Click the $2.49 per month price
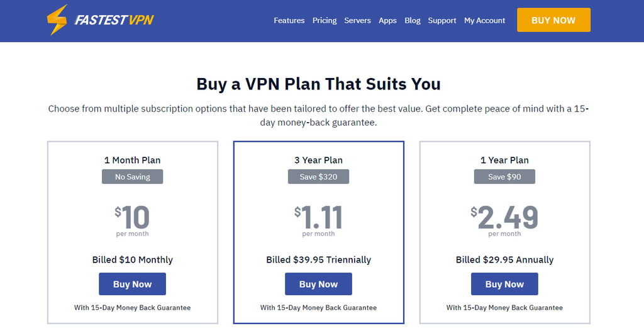The height and width of the screenshot is (333, 644). pyautogui.click(x=504, y=220)
